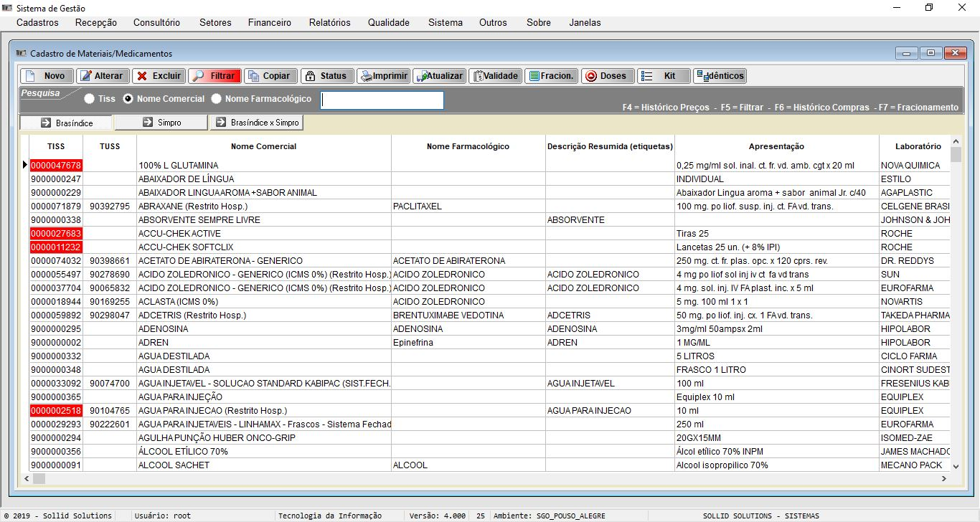Image resolution: width=980 pixels, height=522 pixels.
Task: Click the TUSS code 90104765
Action: [110, 411]
